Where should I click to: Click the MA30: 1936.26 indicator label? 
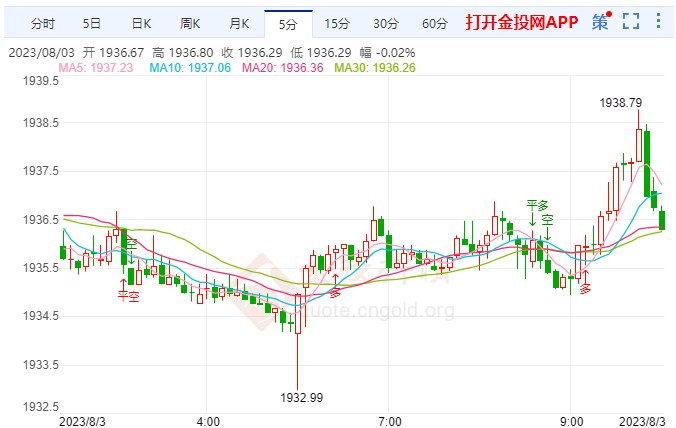(375, 68)
